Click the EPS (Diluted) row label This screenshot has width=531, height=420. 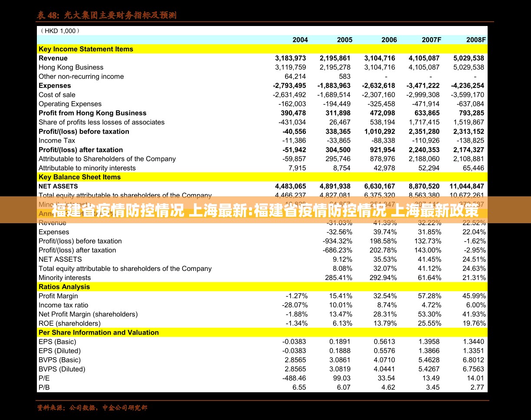[59, 351]
